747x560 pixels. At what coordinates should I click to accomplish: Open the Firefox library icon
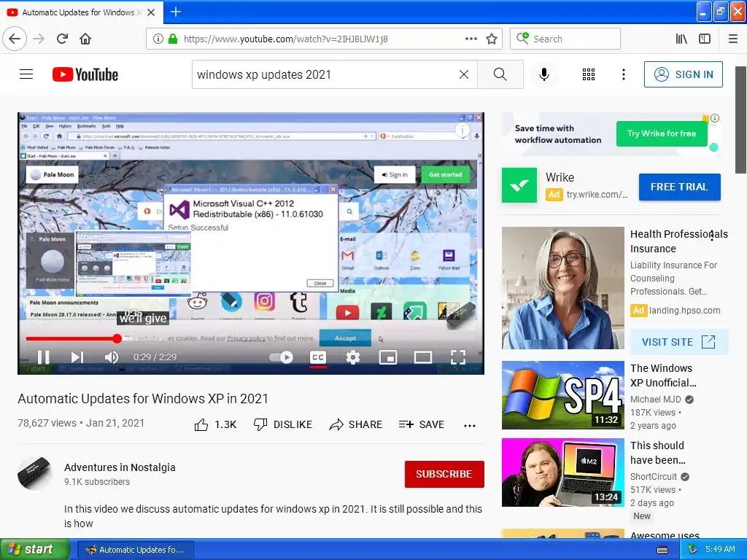pyautogui.click(x=681, y=39)
